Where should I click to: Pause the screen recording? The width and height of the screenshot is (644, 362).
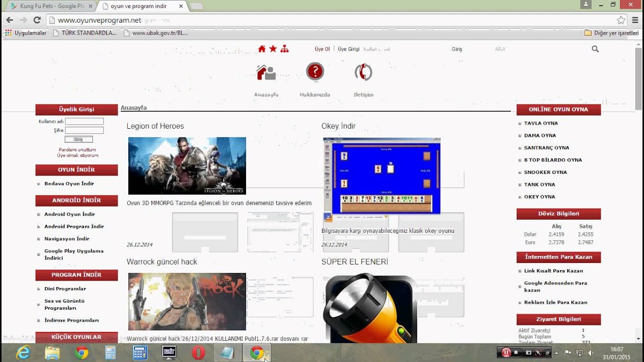point(506,352)
